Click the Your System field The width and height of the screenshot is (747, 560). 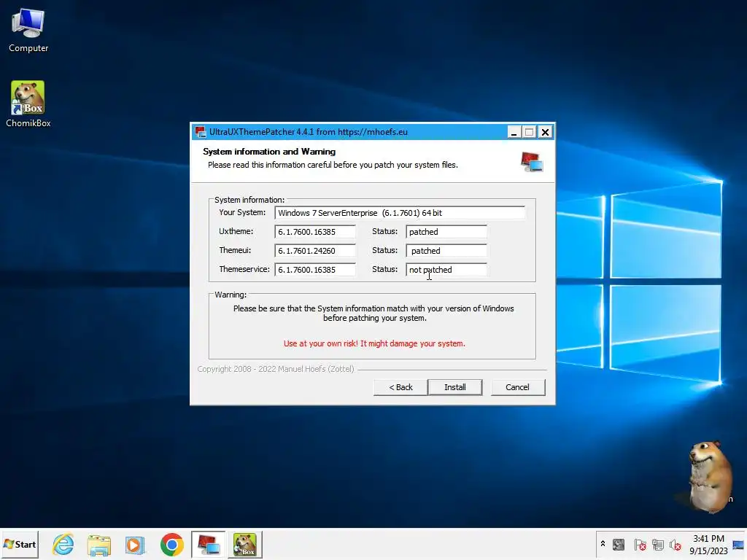(x=400, y=213)
